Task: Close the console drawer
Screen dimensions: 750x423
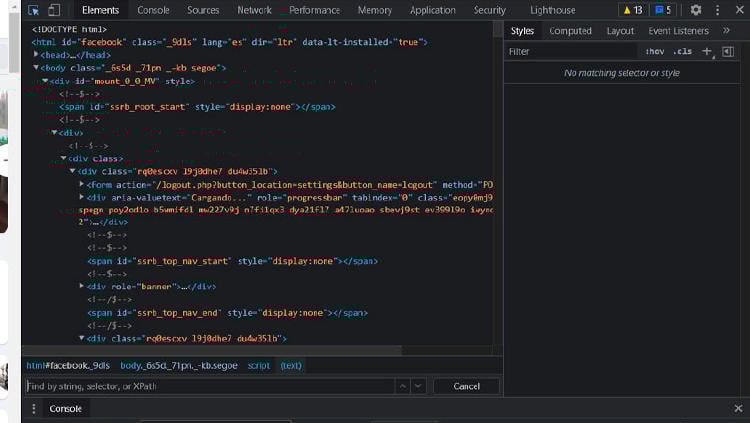Action: point(739,409)
